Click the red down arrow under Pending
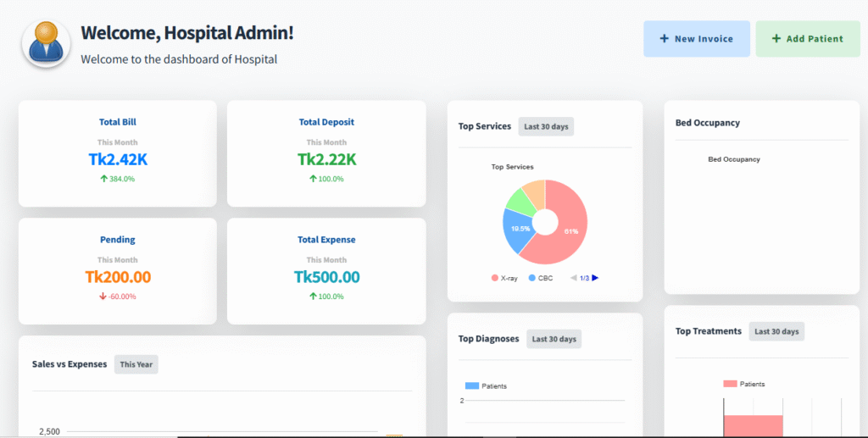 [x=103, y=297]
